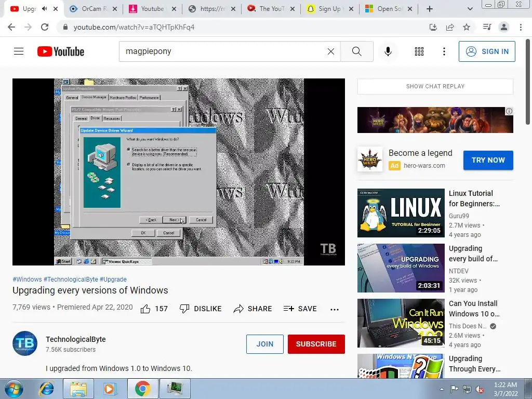Start voice search with microphone icon
532x399 pixels.
(x=388, y=51)
